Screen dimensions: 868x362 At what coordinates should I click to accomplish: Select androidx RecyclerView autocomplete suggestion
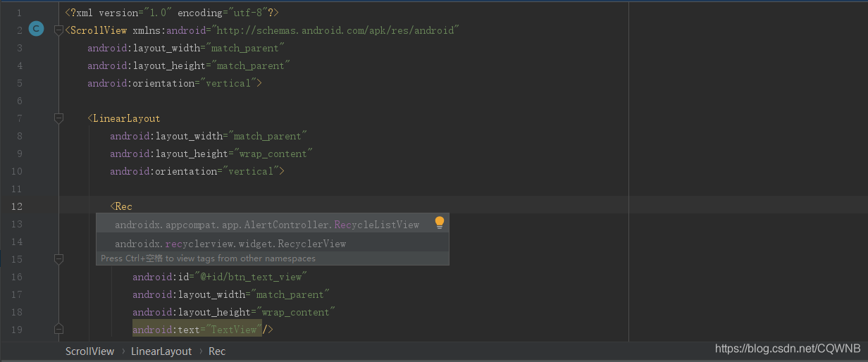273,243
